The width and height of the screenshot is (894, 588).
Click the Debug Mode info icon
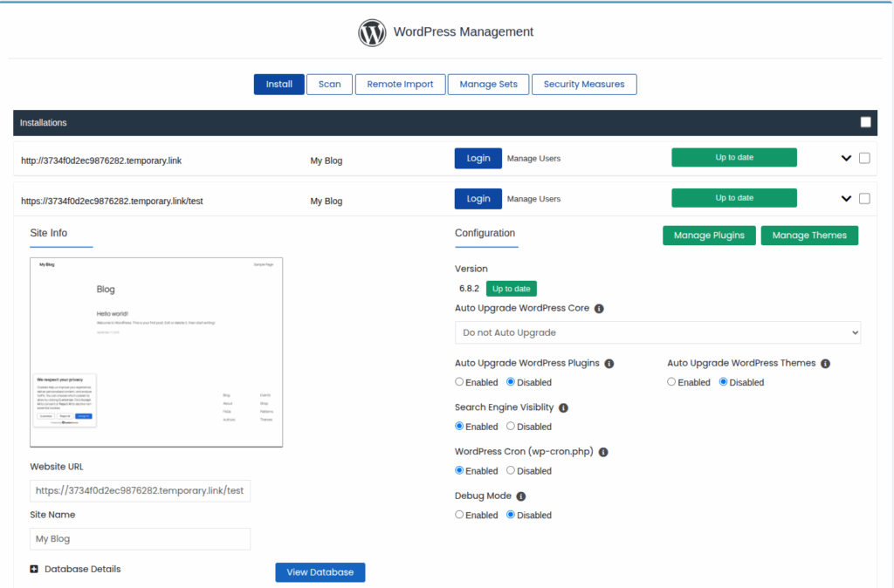521,496
